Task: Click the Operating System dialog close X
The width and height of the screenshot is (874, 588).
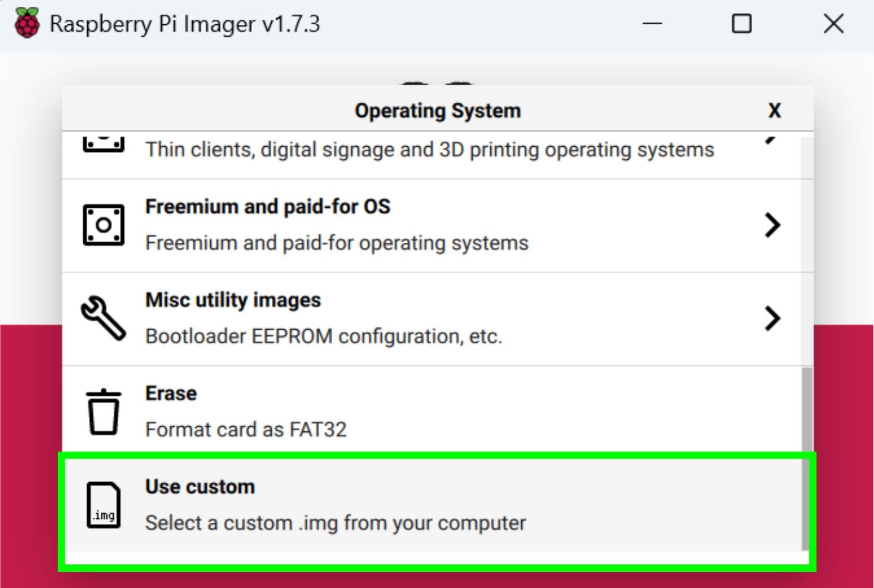Action: click(x=774, y=111)
